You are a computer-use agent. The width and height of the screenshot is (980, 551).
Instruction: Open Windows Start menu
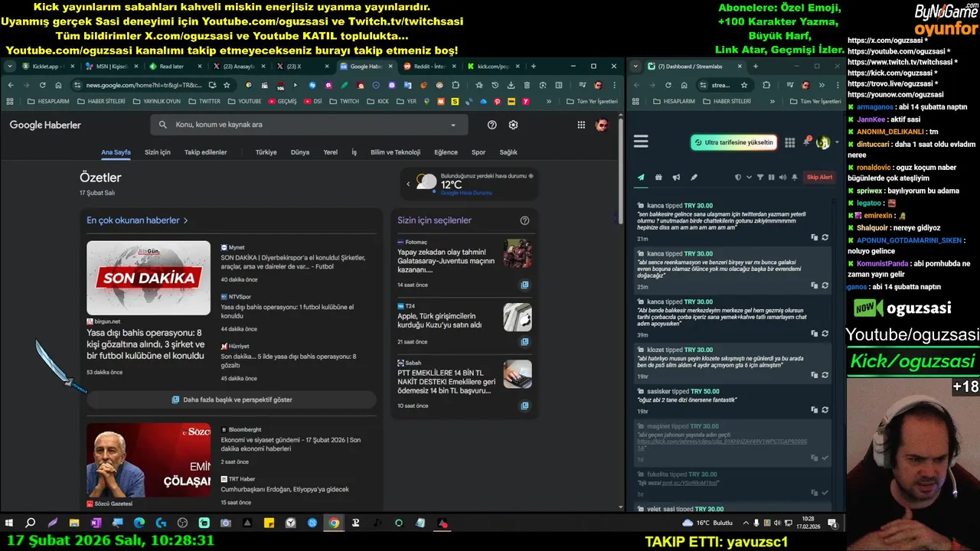coord(9,523)
